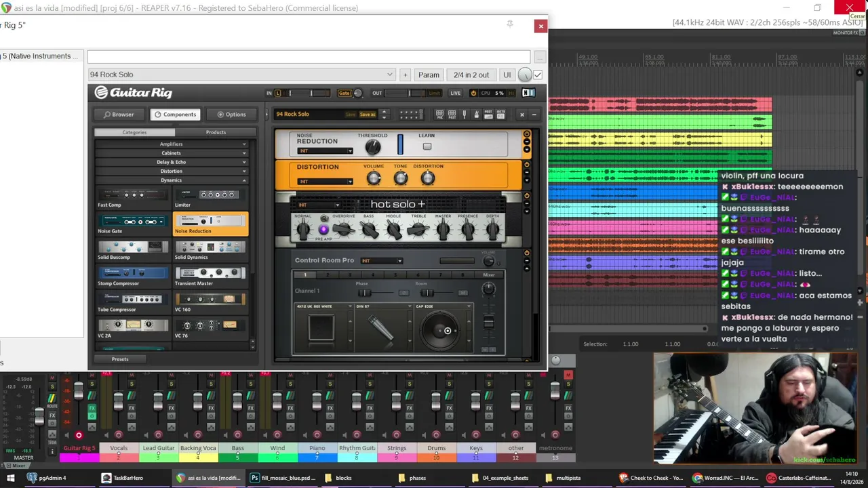This screenshot has height=488, width=868.
Task: Expand the Cabinets category
Action: (x=173, y=153)
